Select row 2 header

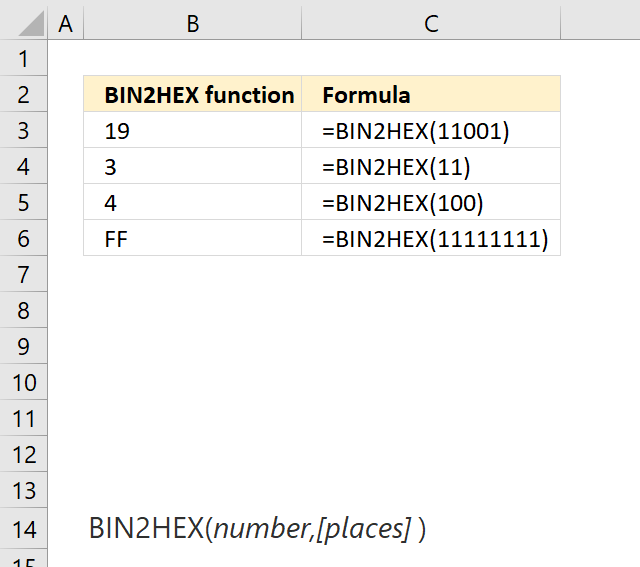(24, 94)
